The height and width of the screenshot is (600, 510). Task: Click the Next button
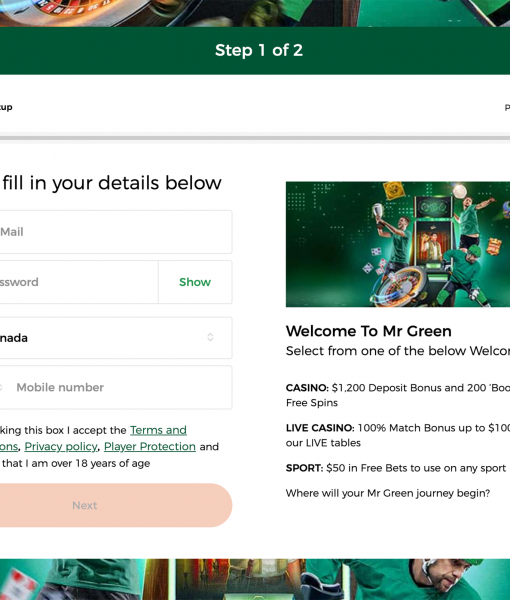coord(116,505)
